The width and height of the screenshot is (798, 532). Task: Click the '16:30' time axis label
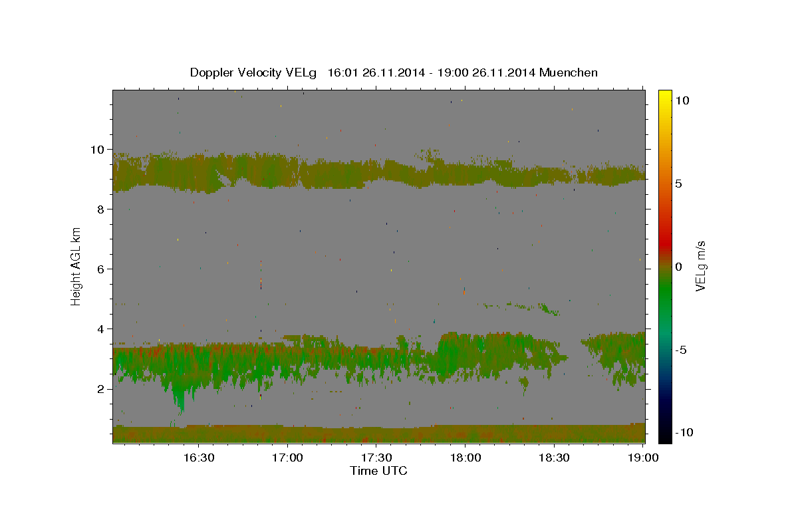click(x=198, y=458)
